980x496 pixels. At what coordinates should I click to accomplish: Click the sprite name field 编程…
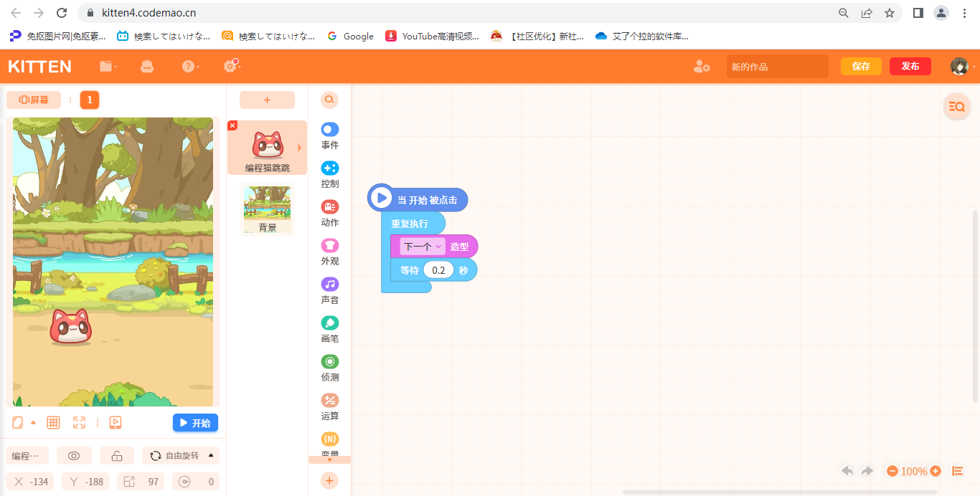point(27,456)
